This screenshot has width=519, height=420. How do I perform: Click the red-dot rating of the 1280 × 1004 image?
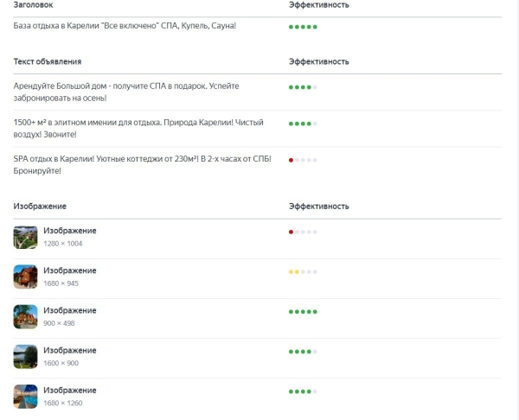click(x=303, y=232)
